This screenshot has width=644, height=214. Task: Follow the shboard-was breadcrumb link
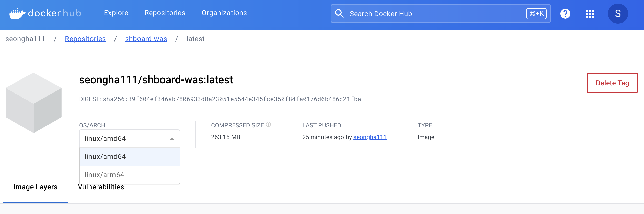coord(146,39)
